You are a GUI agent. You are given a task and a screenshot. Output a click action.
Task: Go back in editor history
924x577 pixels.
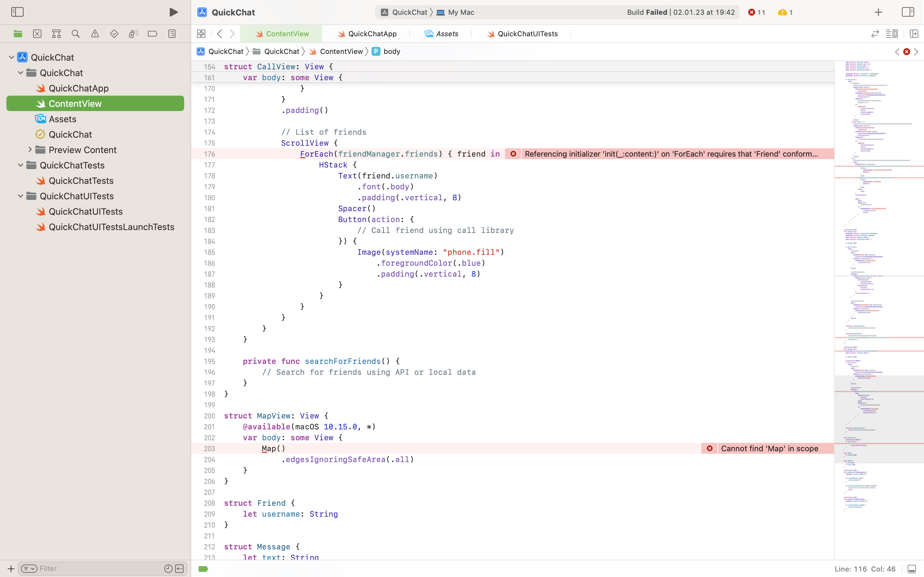[x=219, y=34]
